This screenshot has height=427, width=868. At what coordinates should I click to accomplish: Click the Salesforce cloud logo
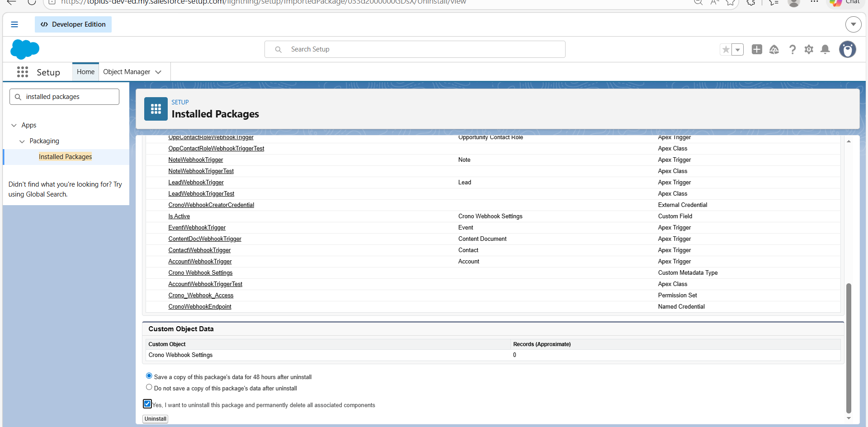click(25, 49)
